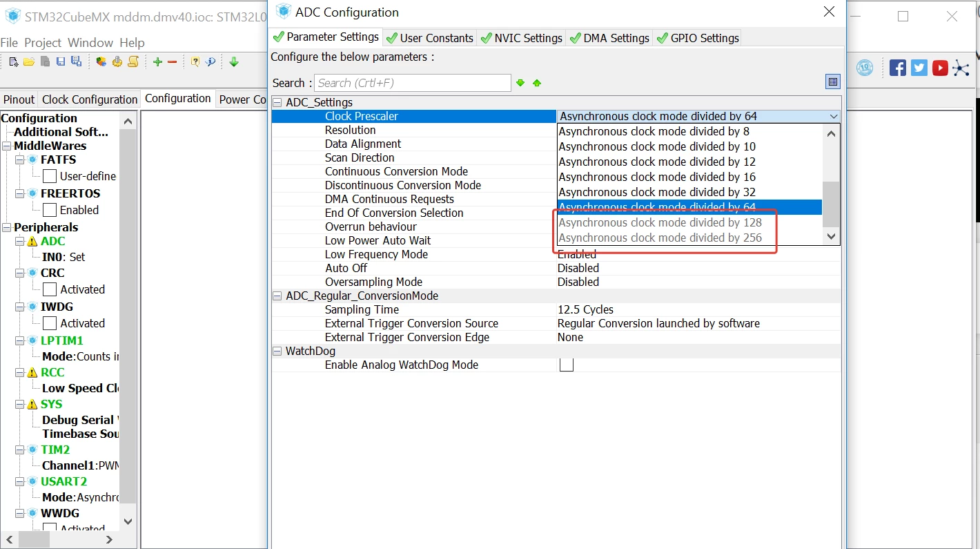Open the YouTube link icon
This screenshot has width=980, height=549.
click(940, 68)
